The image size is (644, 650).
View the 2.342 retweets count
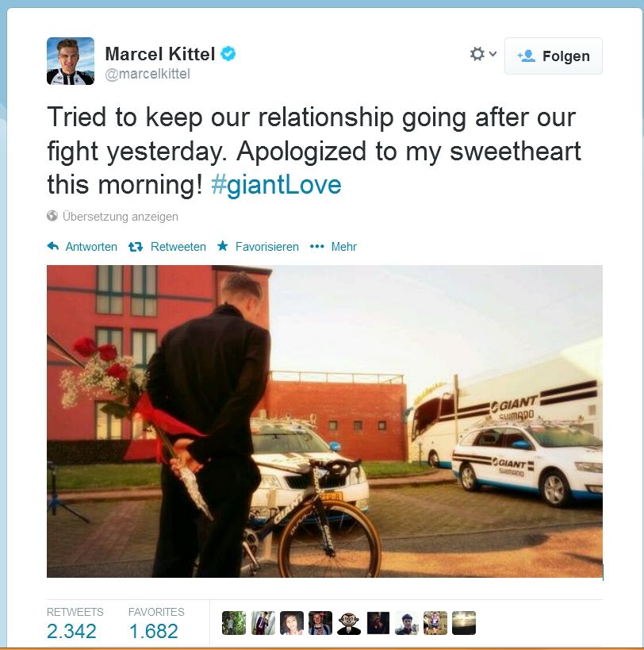click(x=71, y=631)
